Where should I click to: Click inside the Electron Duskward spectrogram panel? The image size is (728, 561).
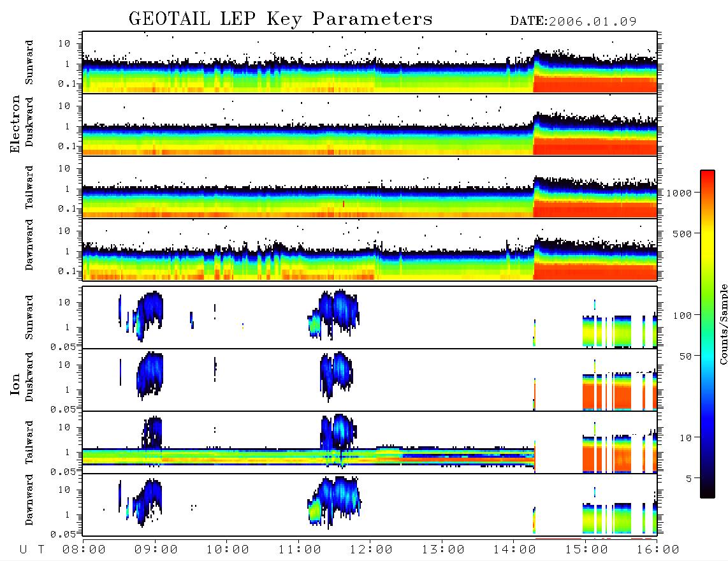(370, 124)
